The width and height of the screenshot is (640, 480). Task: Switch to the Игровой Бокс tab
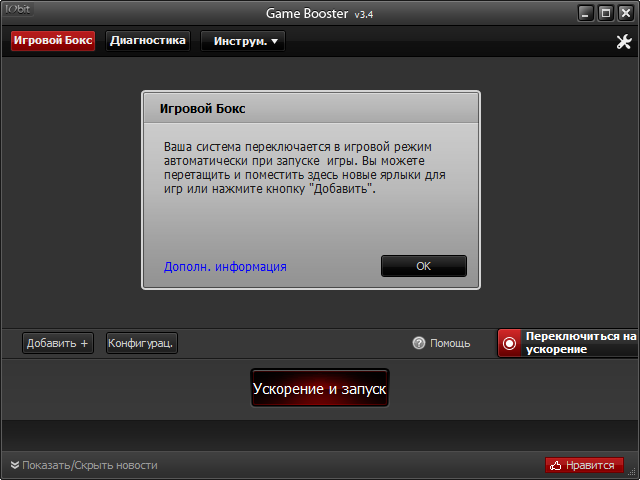(53, 41)
